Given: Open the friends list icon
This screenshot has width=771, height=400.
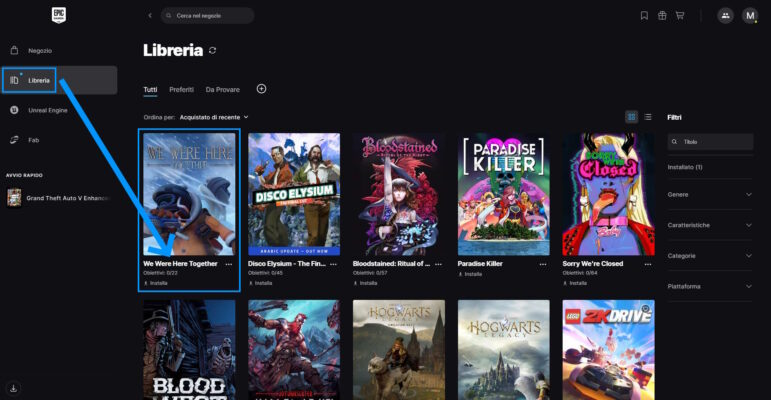Looking at the screenshot, I should click(724, 16).
